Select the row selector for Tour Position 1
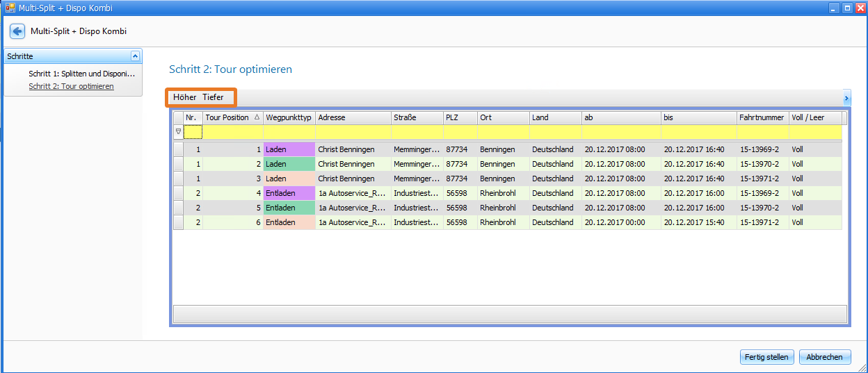Viewport: 868px width, 373px height. click(178, 149)
